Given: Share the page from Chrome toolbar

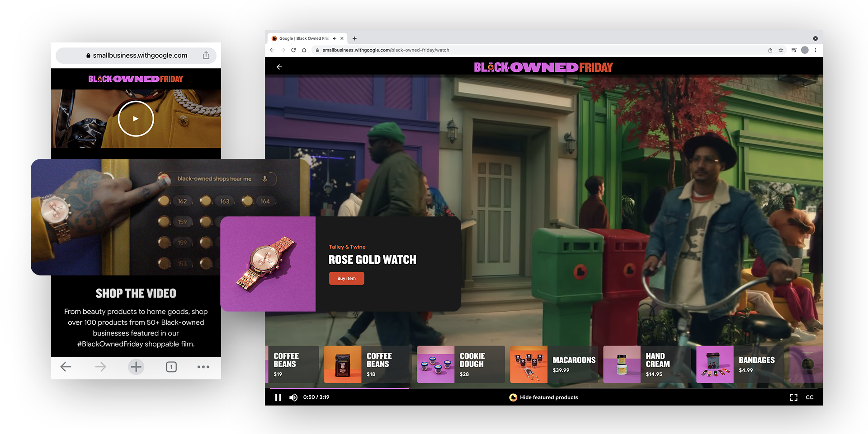Looking at the screenshot, I should pyautogui.click(x=770, y=50).
